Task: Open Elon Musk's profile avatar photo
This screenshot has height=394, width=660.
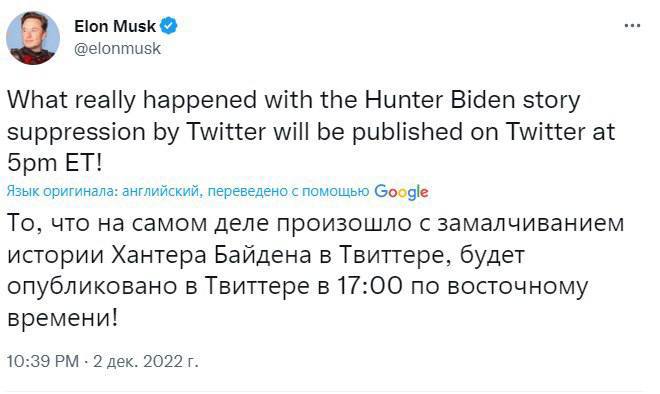Action: 33,38
